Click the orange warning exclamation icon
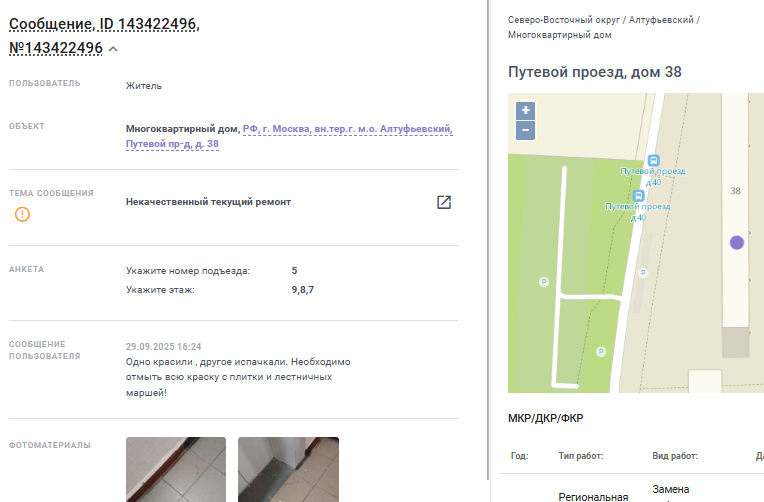This screenshot has height=502, width=764. pyautogui.click(x=22, y=214)
